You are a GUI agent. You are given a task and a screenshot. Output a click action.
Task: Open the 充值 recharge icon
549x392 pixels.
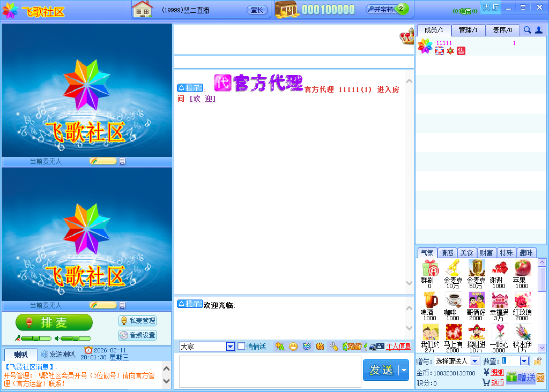pos(353,347)
